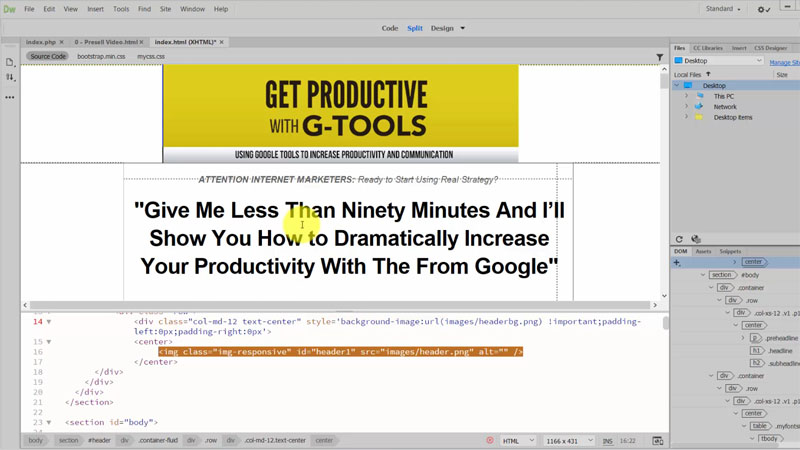Image resolution: width=800 pixels, height=450 pixels.
Task: Click the filter related files funnel icon
Action: (x=659, y=57)
